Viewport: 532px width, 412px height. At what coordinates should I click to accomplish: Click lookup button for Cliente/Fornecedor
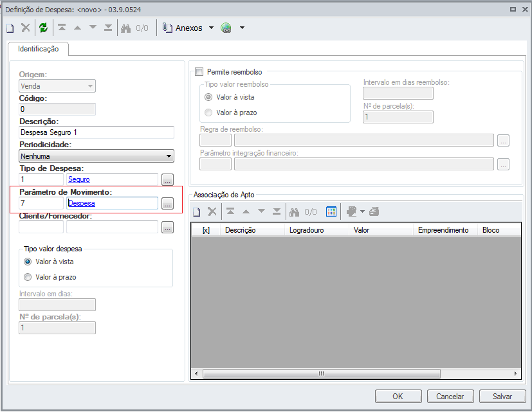click(167, 227)
